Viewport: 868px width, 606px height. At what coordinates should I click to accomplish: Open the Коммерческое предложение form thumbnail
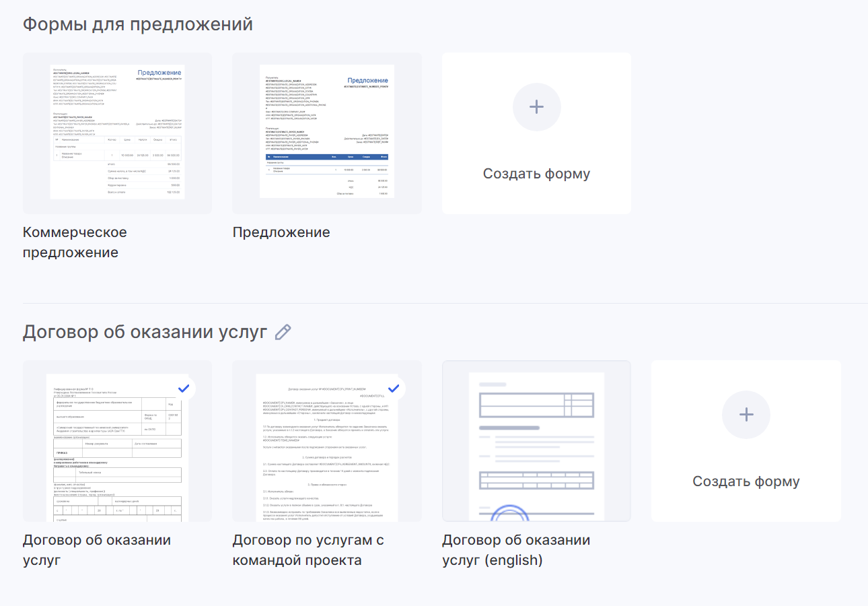tap(117, 133)
